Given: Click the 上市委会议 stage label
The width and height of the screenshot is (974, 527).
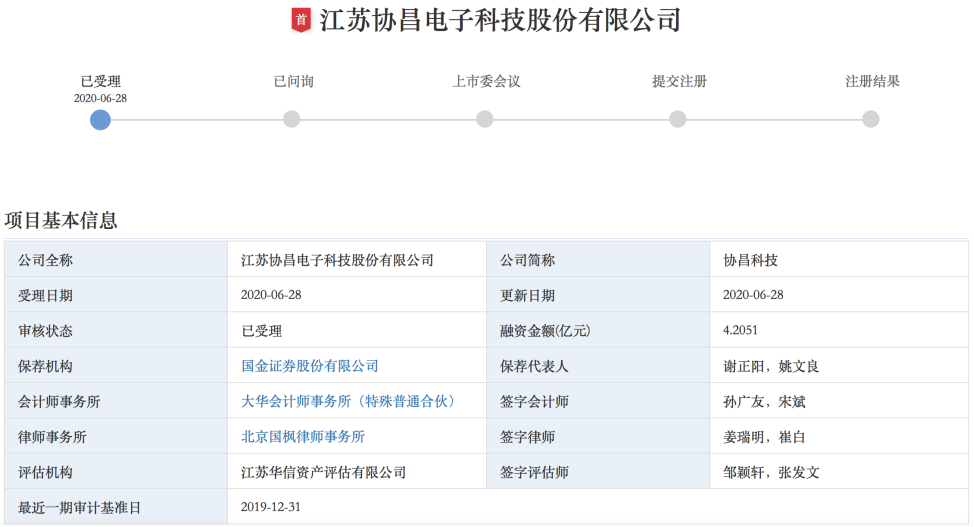Looking at the screenshot, I should (486, 81).
